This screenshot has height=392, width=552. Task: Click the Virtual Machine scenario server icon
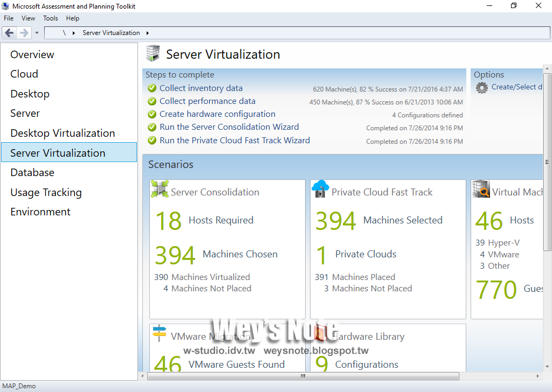pyautogui.click(x=480, y=189)
